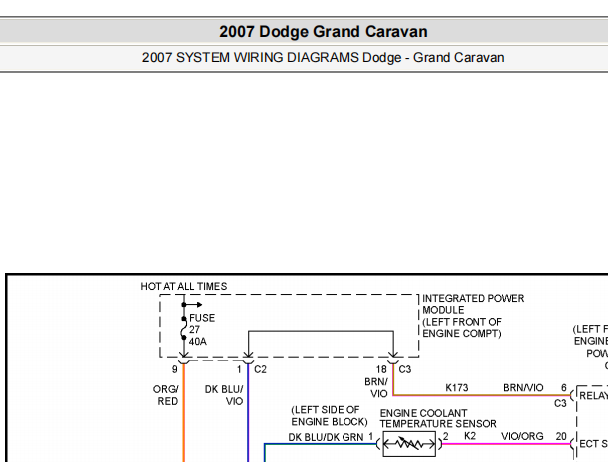This screenshot has width=608, height=462.
Task: Select the "DK BLU/DK GRN" wire label
Action: (326, 437)
